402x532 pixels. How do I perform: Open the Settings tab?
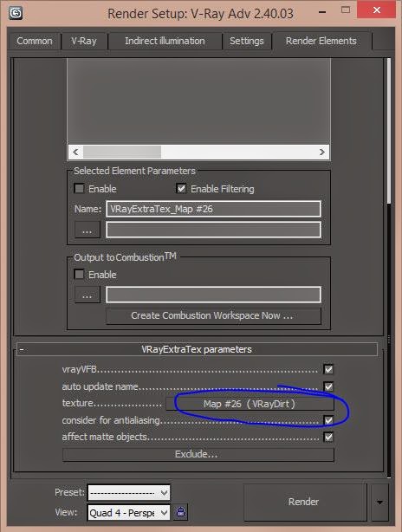point(247,41)
